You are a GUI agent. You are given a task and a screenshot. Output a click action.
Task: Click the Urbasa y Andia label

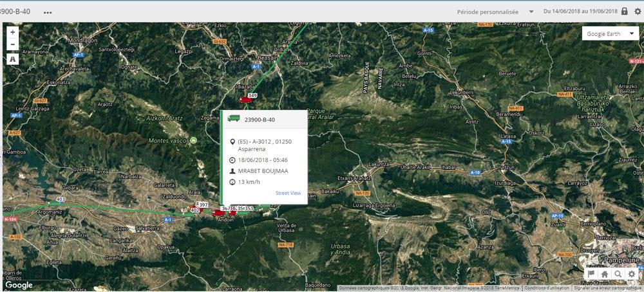coord(341,250)
